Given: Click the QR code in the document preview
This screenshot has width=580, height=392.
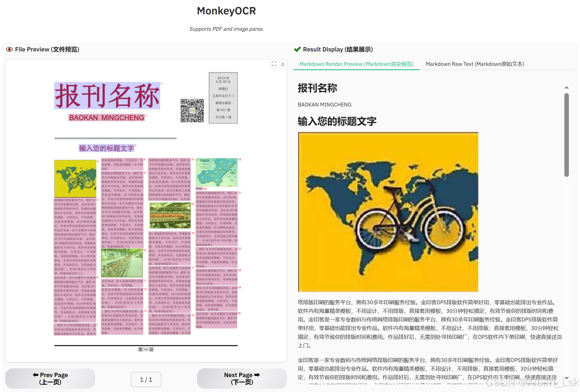Looking at the screenshot, I should click(x=192, y=110).
